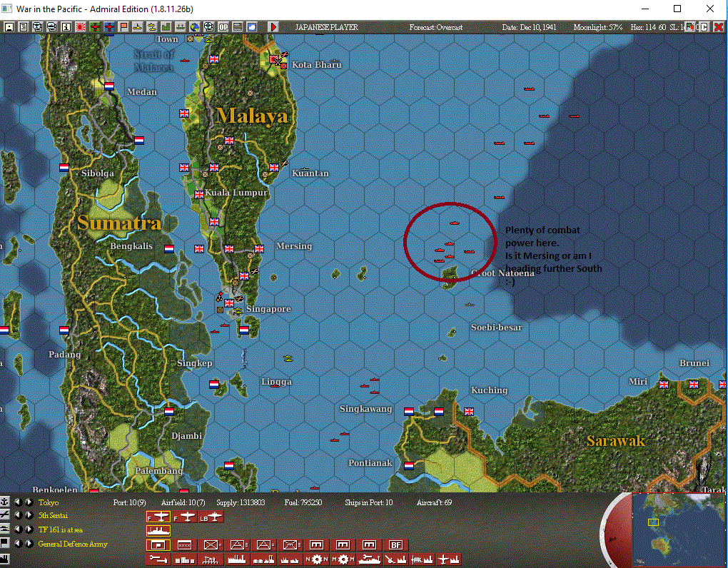Click the Fuel: 795250 value
Screen dimensions: 728x568
303,502
